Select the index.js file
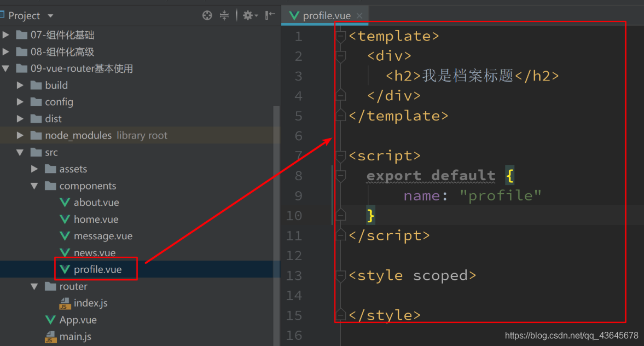The height and width of the screenshot is (346, 644). click(x=90, y=303)
